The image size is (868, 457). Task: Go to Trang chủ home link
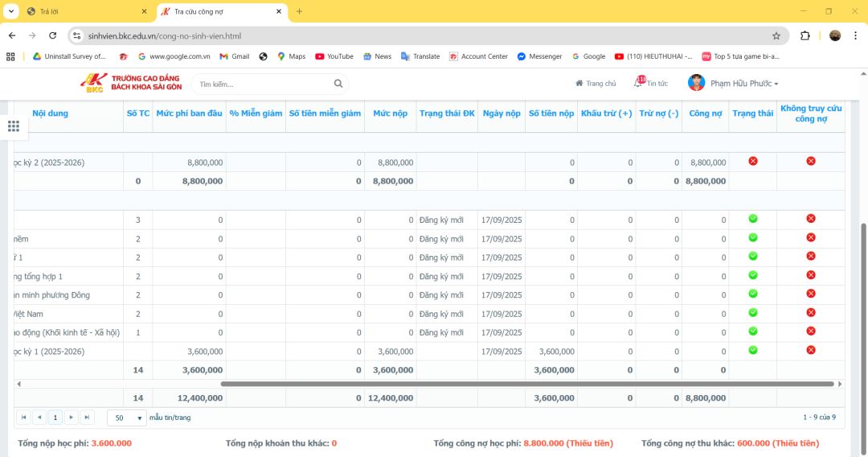596,84
